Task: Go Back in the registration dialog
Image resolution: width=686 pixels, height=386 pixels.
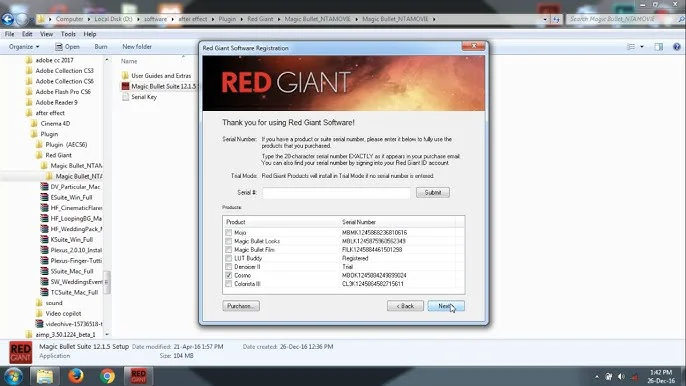Action: pos(405,306)
